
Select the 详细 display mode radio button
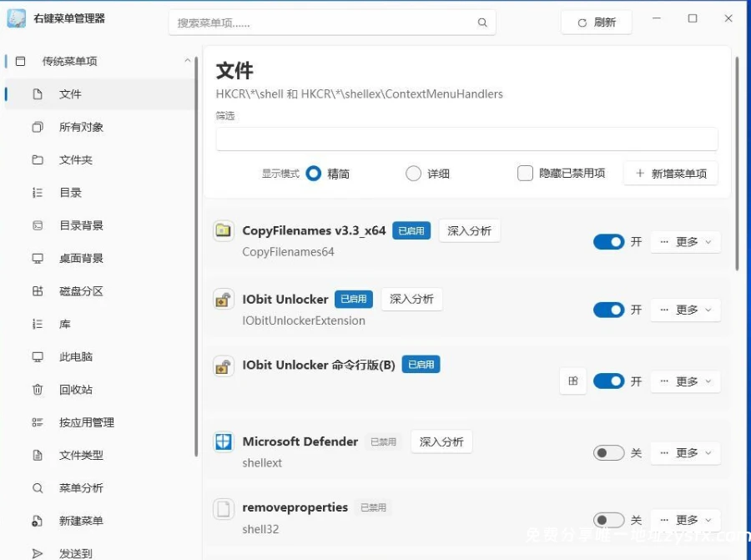[x=413, y=174]
